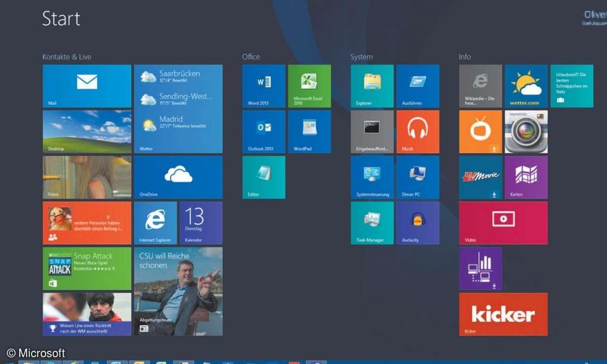Open the Musik headphones tile

coord(418,131)
